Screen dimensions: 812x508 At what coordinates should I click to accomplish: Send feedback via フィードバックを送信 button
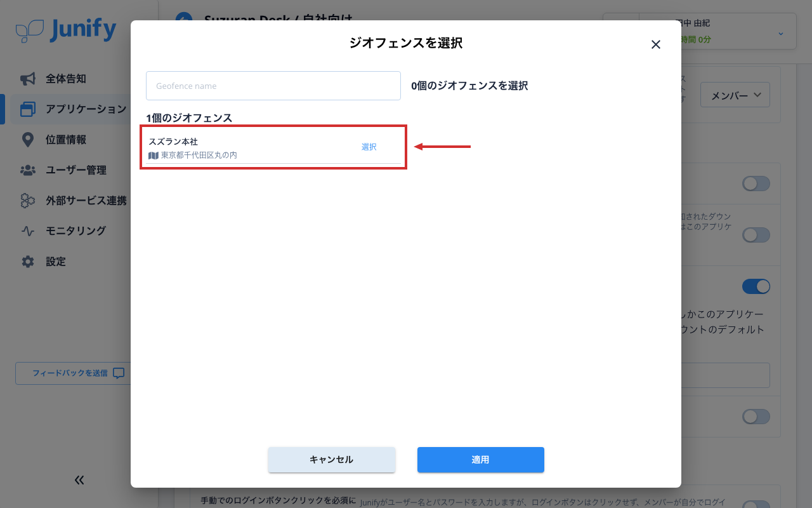[x=79, y=373]
